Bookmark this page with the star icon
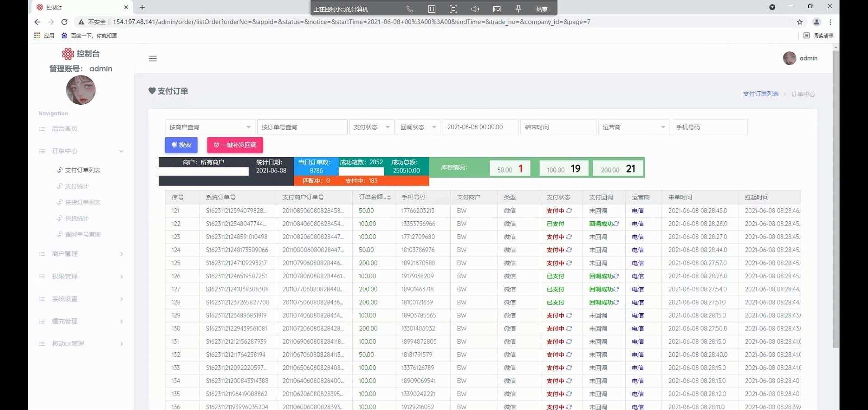 pos(800,22)
